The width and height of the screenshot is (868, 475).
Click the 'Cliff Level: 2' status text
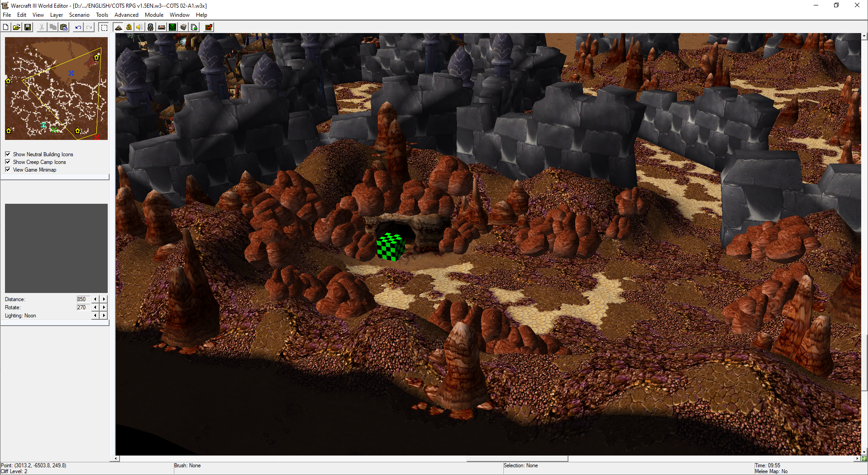point(14,471)
